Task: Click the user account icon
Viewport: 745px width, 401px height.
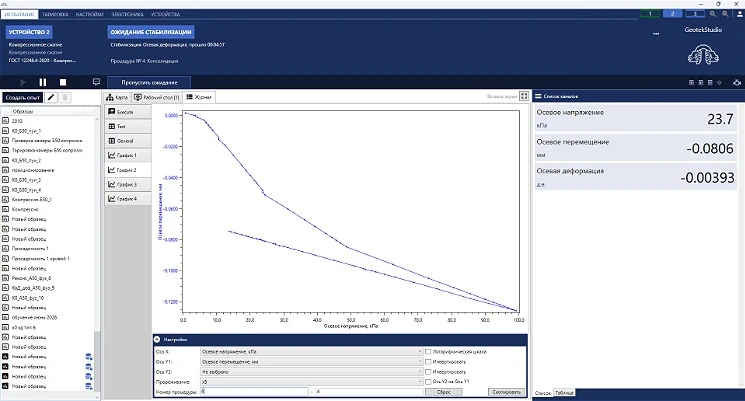Action: point(739,14)
